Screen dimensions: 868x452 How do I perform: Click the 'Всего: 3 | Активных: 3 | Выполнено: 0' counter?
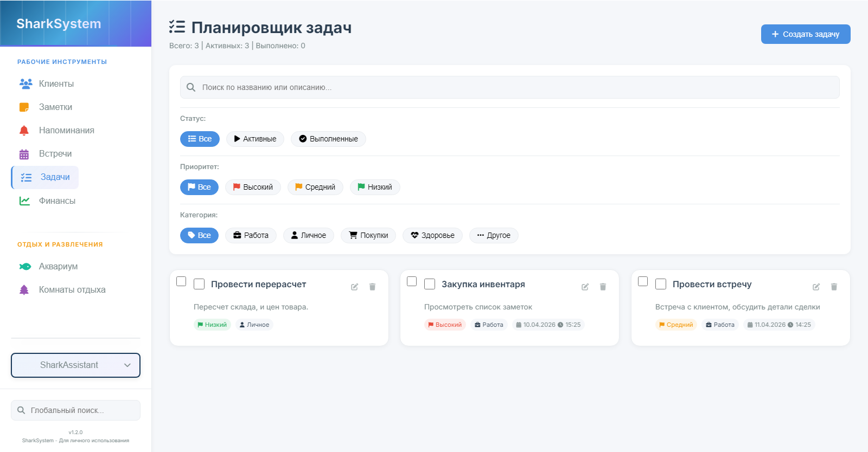tap(237, 46)
